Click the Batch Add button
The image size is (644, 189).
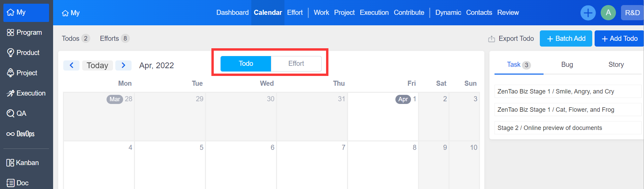[566, 38]
